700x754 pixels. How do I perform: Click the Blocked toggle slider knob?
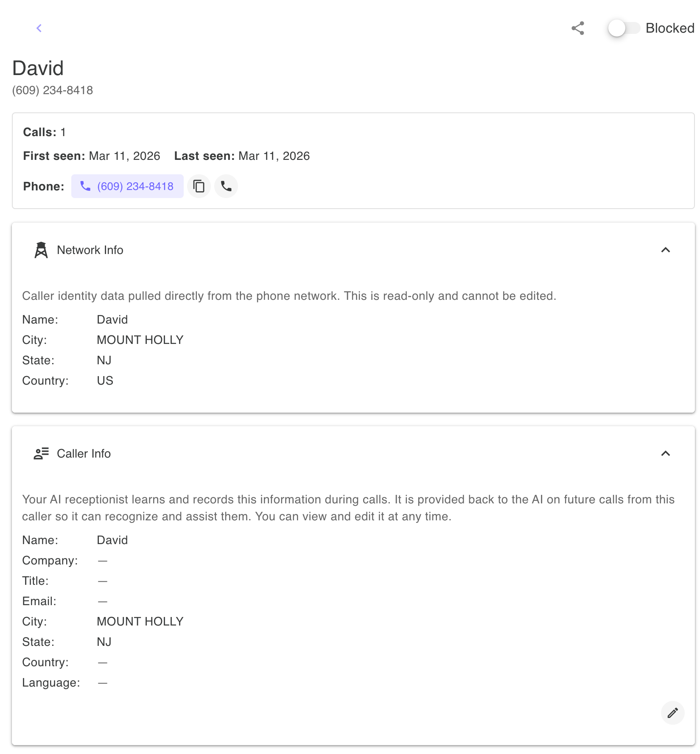pyautogui.click(x=617, y=28)
